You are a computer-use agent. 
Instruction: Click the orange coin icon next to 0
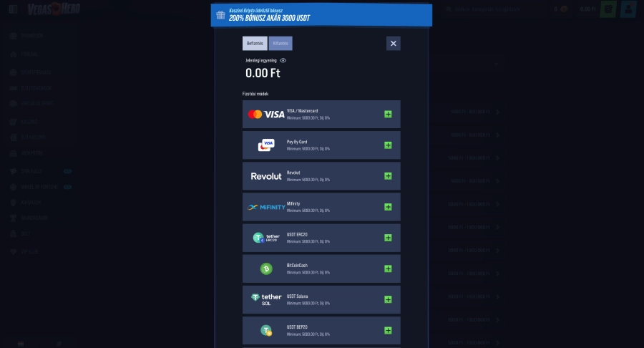[564, 9]
